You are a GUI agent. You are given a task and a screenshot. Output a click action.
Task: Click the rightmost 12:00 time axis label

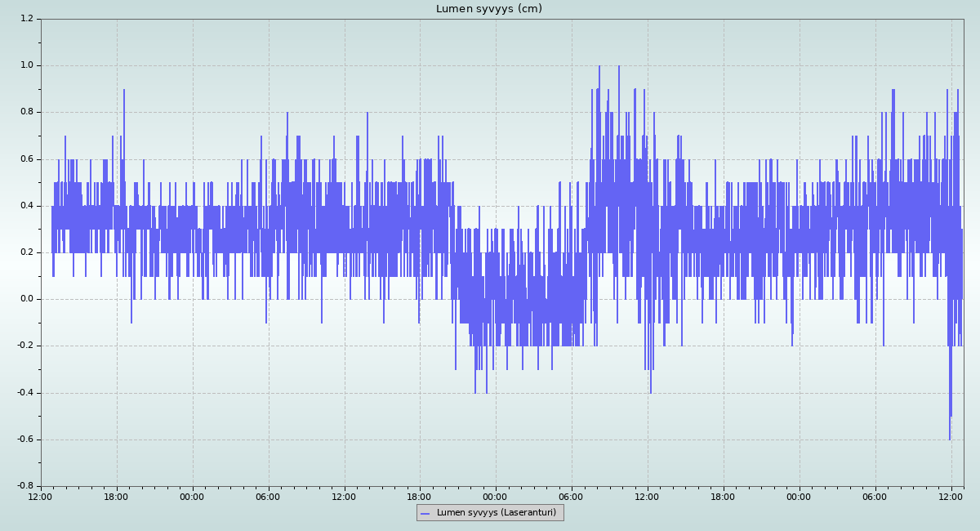point(951,497)
